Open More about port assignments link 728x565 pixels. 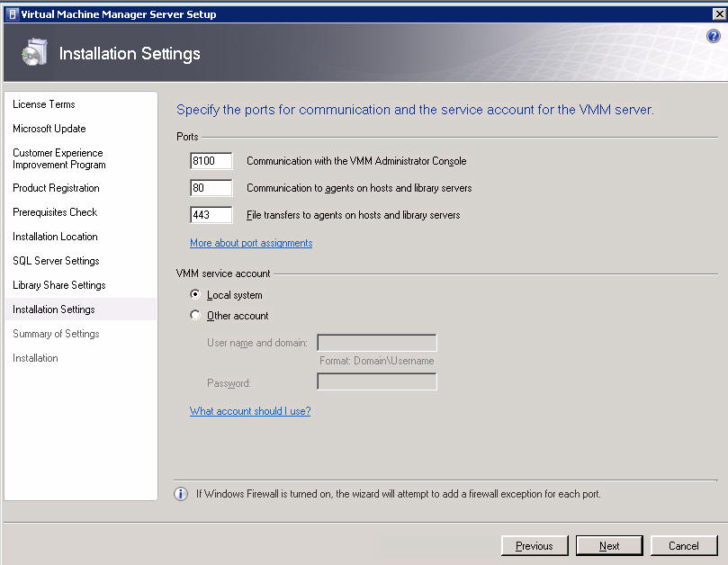pos(251,243)
